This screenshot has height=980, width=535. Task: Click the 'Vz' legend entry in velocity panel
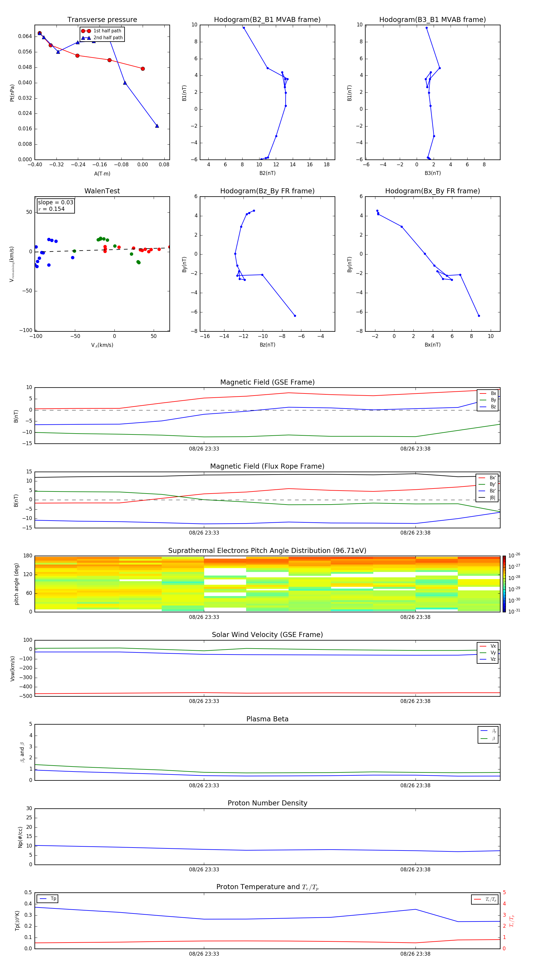pos(488,659)
